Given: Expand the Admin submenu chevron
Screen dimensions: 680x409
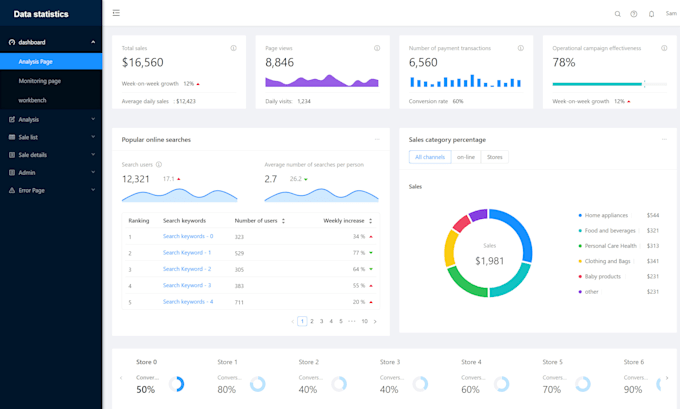Looking at the screenshot, I should (x=93, y=172).
